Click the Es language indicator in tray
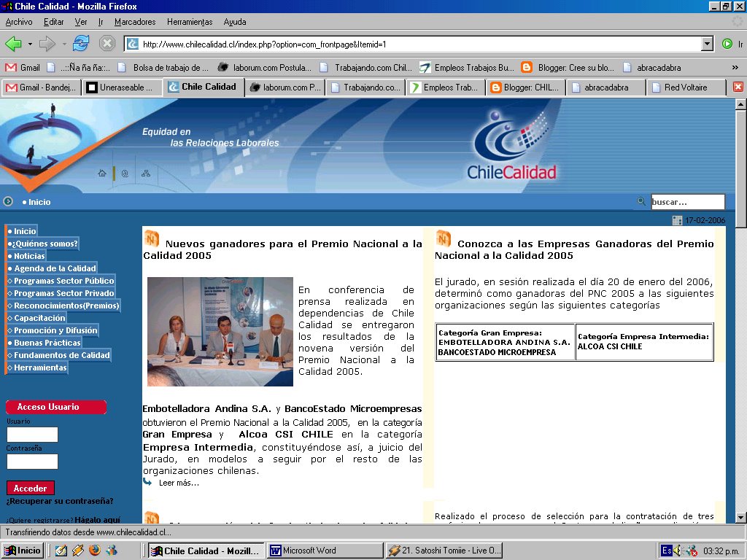This screenshot has width=747, height=560. click(x=667, y=551)
